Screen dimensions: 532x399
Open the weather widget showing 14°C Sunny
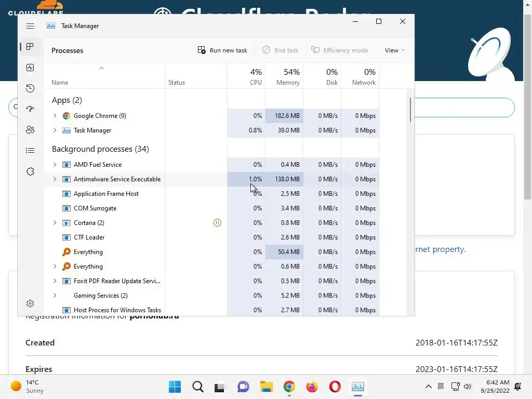pos(28,387)
